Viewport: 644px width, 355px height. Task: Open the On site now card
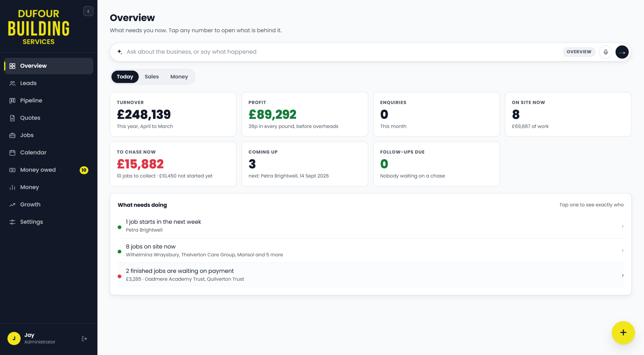568,114
